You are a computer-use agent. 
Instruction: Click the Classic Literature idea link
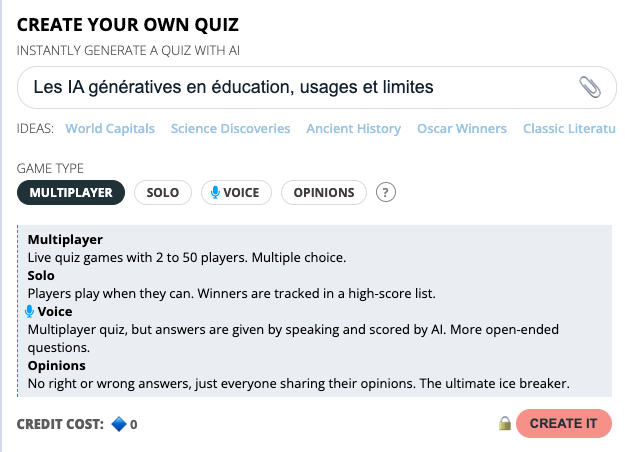click(x=566, y=129)
